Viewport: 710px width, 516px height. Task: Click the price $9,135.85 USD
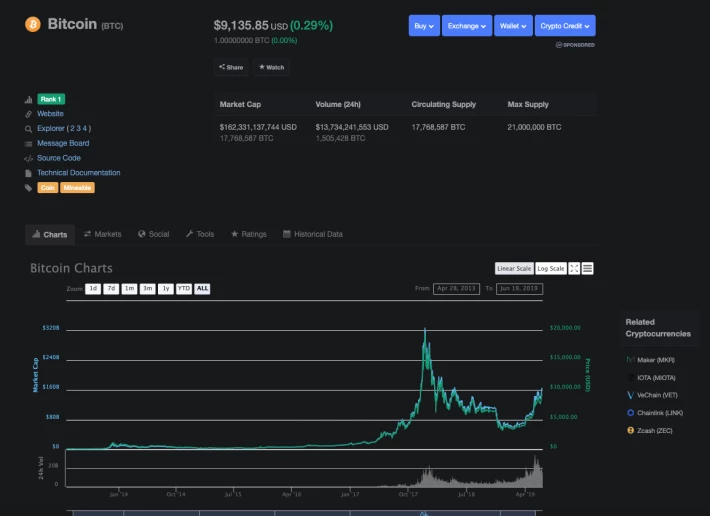pyautogui.click(x=251, y=25)
